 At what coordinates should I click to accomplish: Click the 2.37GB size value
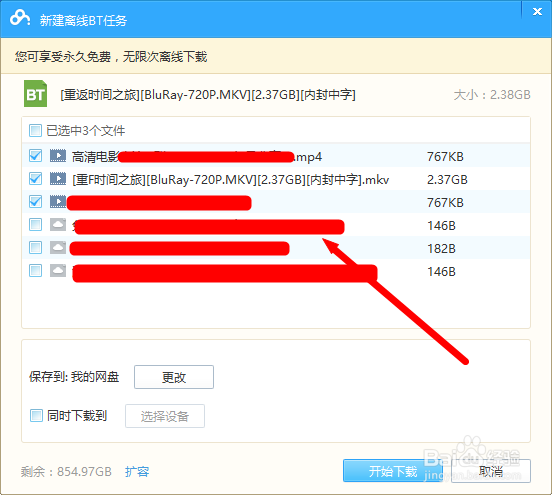447,180
